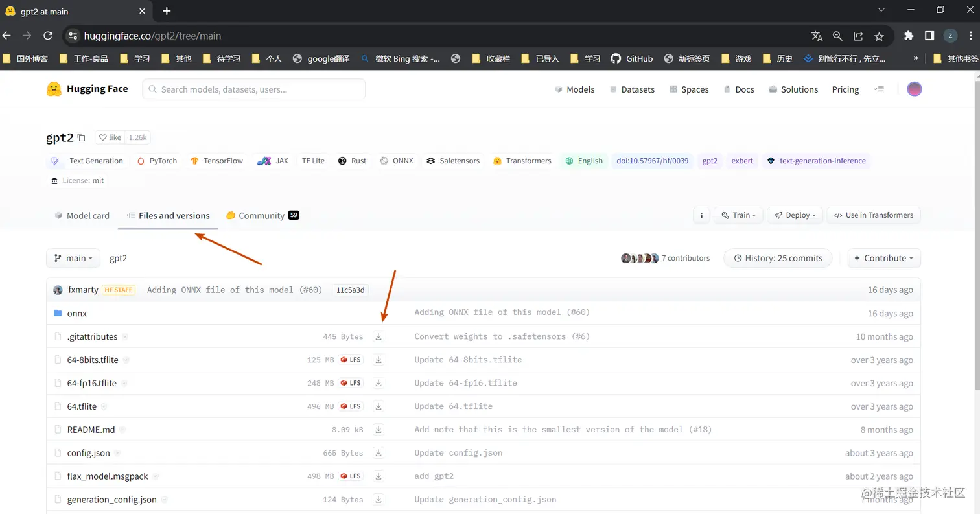Open the google翻译 bookmark
This screenshot has width=980, height=514.
pos(321,58)
